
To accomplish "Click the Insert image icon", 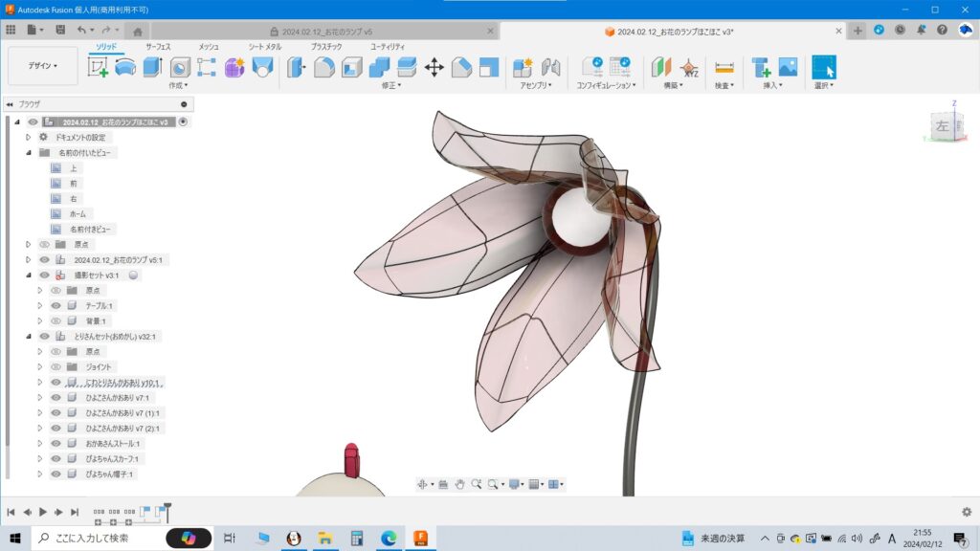I will pos(788,67).
